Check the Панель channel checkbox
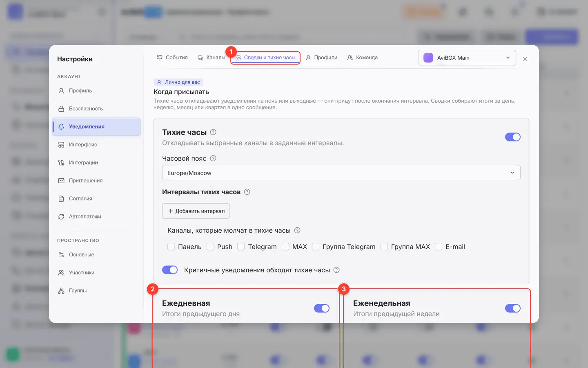The height and width of the screenshot is (368, 588). point(171,247)
